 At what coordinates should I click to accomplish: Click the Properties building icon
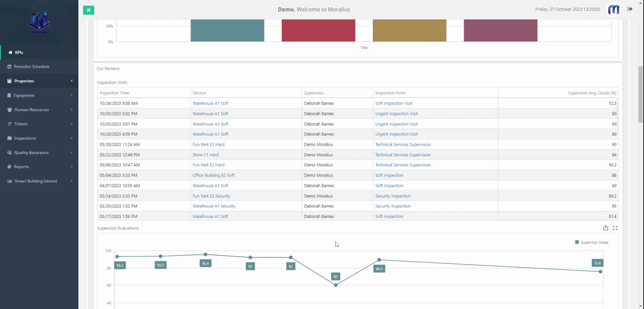(10, 81)
